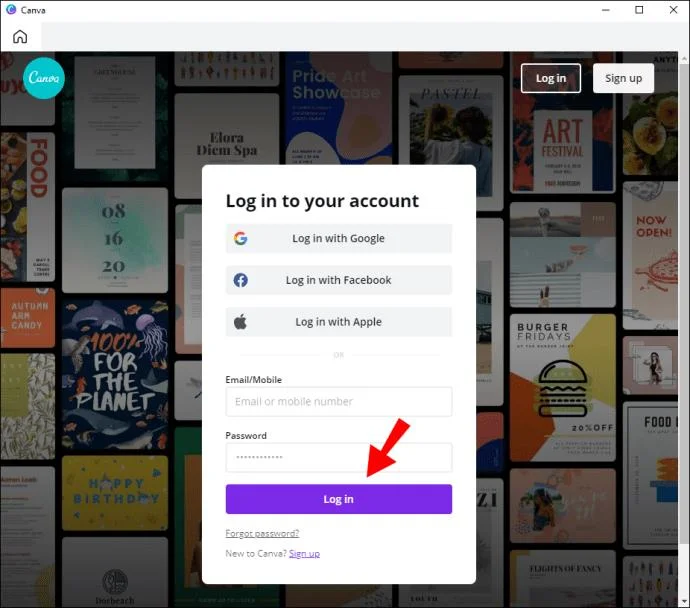Minimize the Canva window

coord(606,10)
